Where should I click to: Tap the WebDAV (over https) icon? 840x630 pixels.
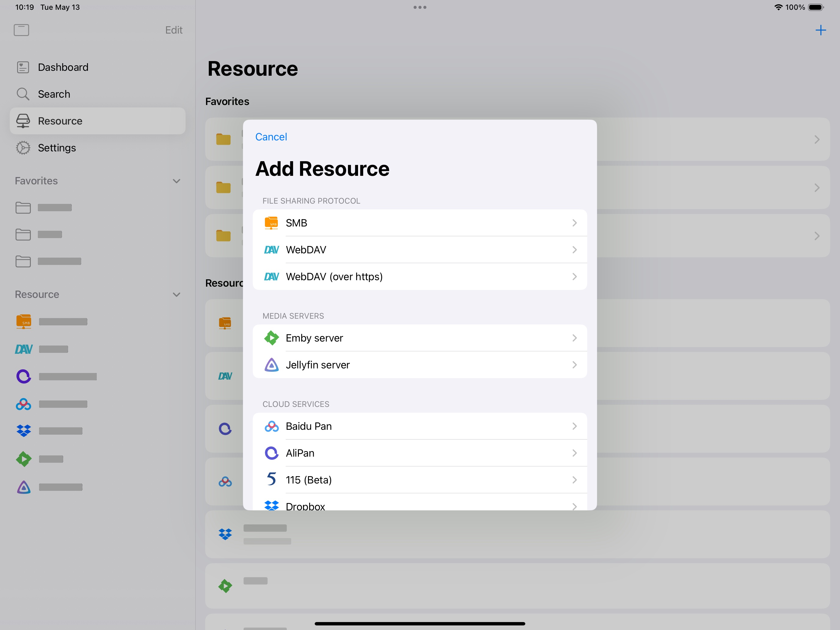[x=271, y=277]
